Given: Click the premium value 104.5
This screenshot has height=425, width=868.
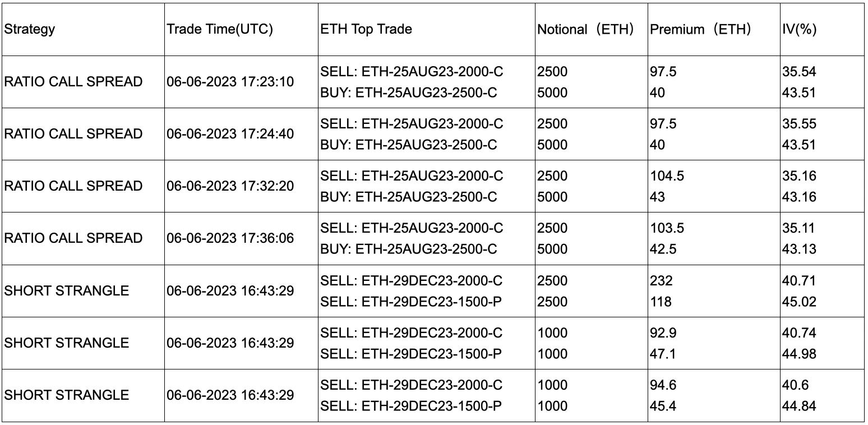Looking at the screenshot, I should tap(667, 176).
